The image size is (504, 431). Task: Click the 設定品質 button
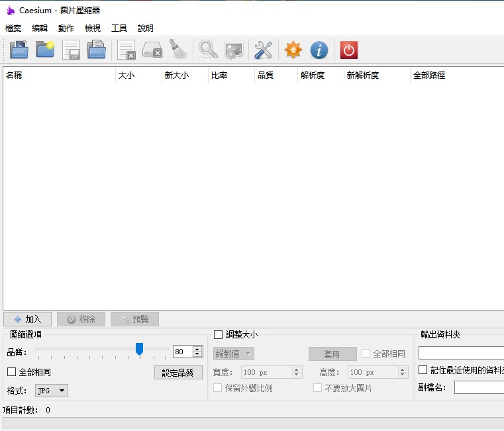[x=178, y=373]
